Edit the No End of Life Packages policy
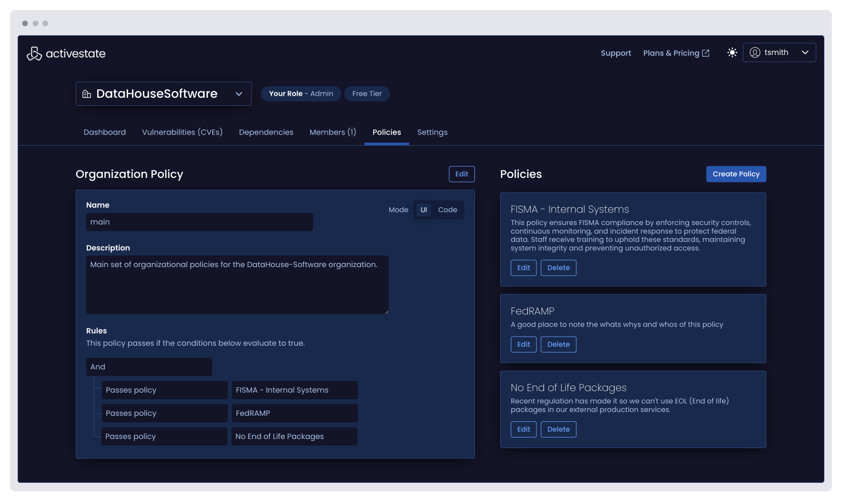This screenshot has width=842, height=504. click(523, 429)
